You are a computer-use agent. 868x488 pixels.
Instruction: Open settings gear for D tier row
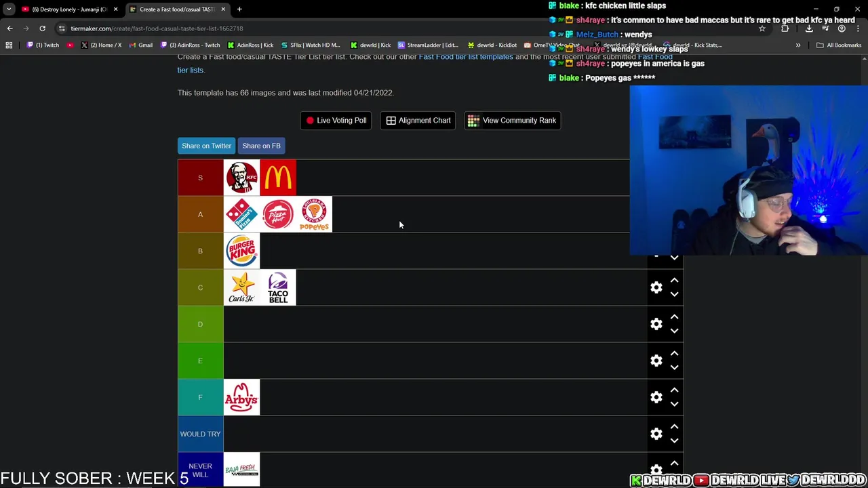click(x=656, y=324)
